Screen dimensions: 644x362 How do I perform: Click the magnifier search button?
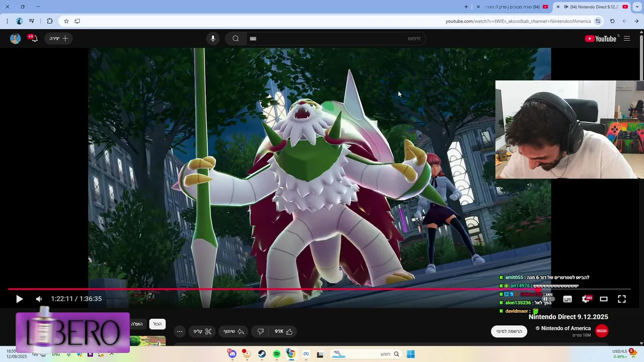coord(235,39)
